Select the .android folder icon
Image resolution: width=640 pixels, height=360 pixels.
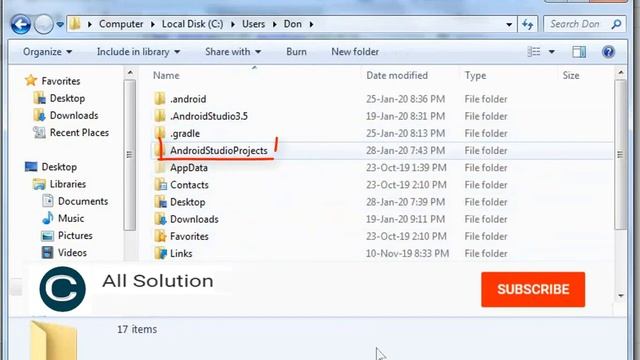tap(160, 99)
